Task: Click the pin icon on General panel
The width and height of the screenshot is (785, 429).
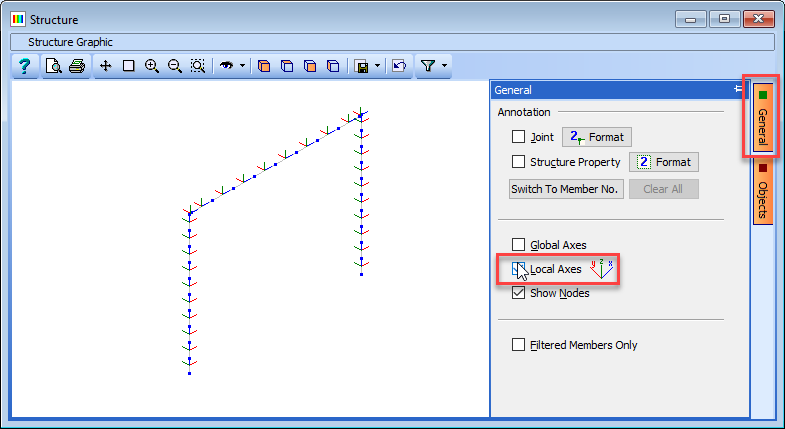Action: (x=738, y=89)
